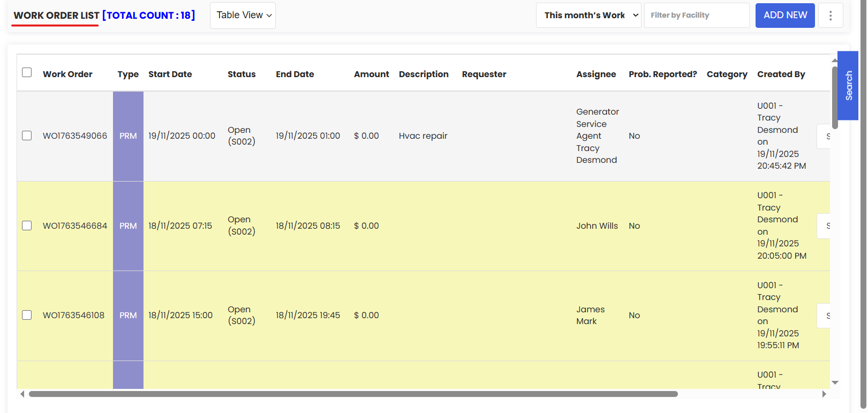This screenshot has height=413, width=868.
Task: Open work order WO1763549066
Action: tap(75, 136)
